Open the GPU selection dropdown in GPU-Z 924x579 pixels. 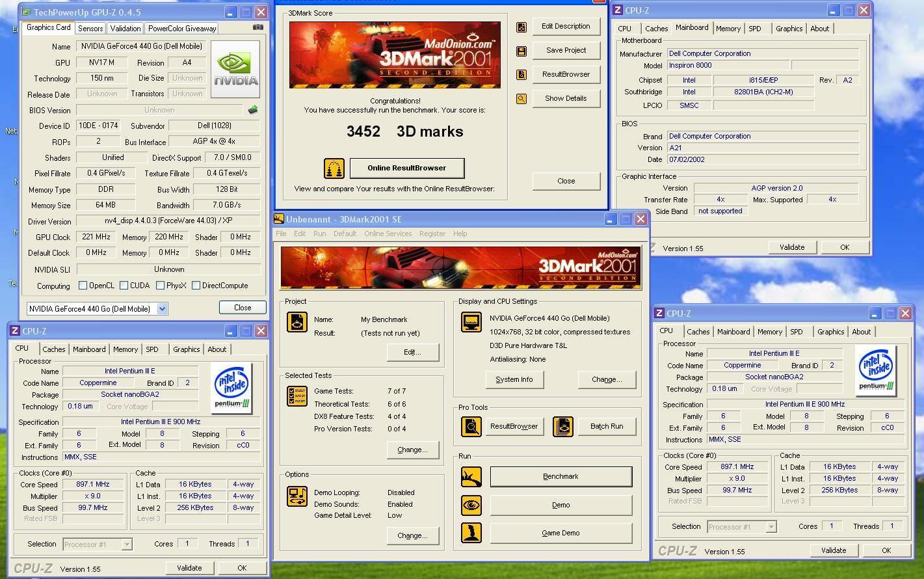pyautogui.click(x=163, y=309)
